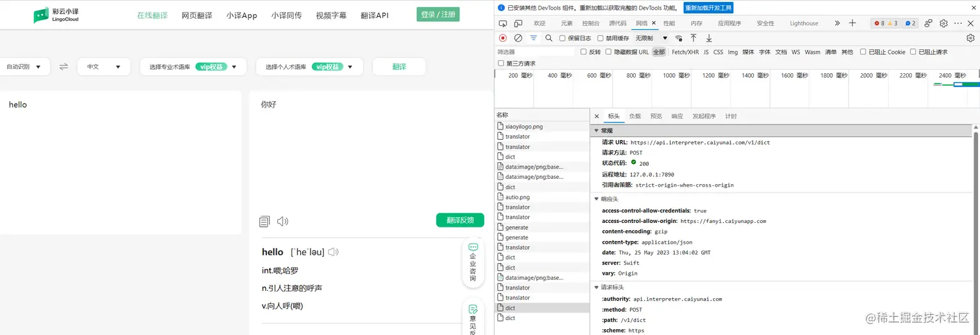Click the export HAR down-arrow icon

click(708, 38)
